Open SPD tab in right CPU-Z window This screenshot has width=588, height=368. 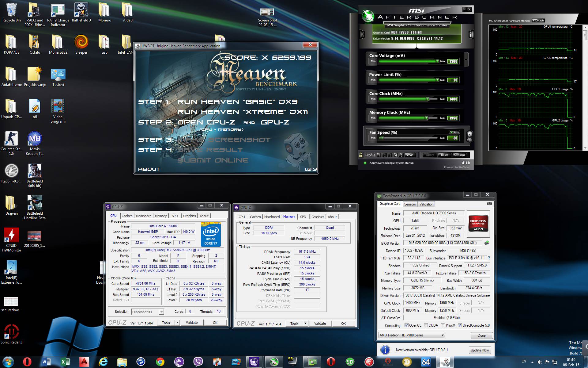coord(303,217)
